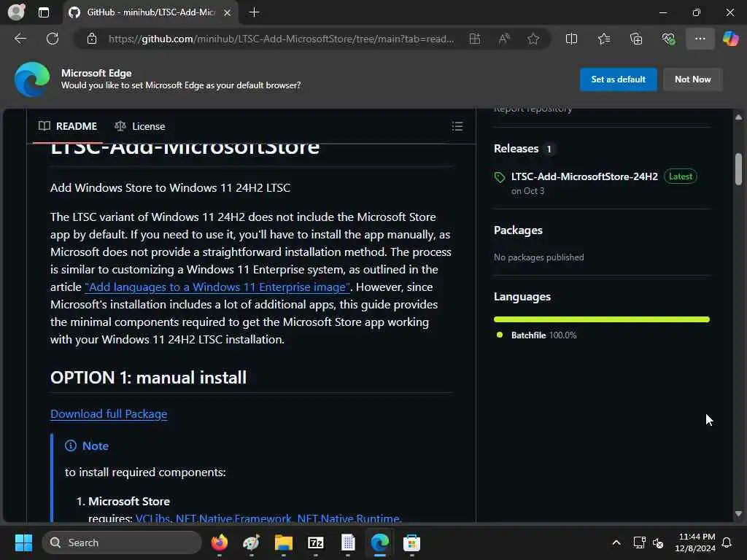The width and height of the screenshot is (747, 560).
Task: Click the taskbar Search box
Action: point(122,542)
